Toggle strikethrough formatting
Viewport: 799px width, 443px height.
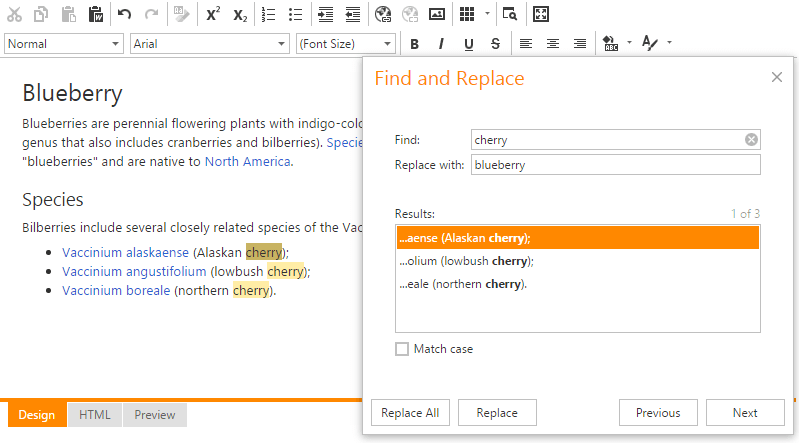point(495,44)
